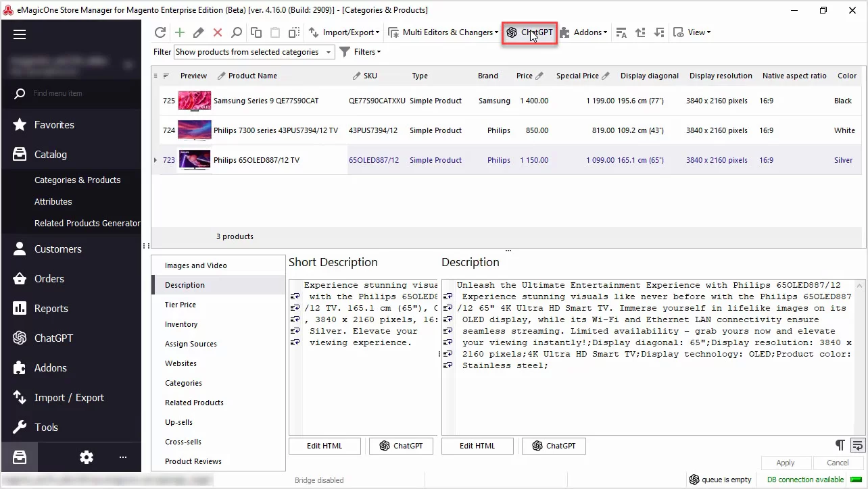The image size is (868, 489).
Task: Expand row 723 arrow indicator
Action: (155, 160)
